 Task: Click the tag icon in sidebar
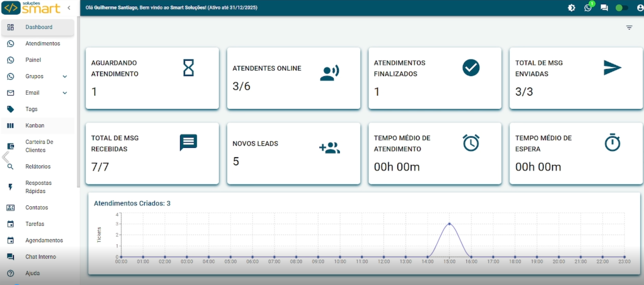coord(11,109)
